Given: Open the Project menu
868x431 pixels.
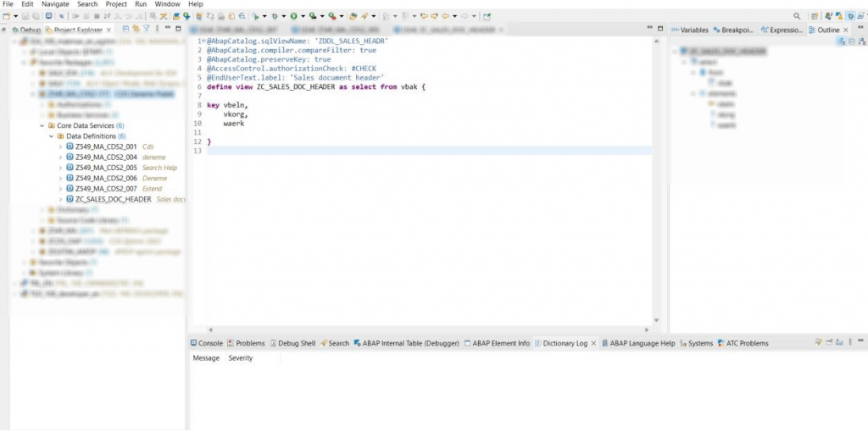Looking at the screenshot, I should click(x=116, y=4).
